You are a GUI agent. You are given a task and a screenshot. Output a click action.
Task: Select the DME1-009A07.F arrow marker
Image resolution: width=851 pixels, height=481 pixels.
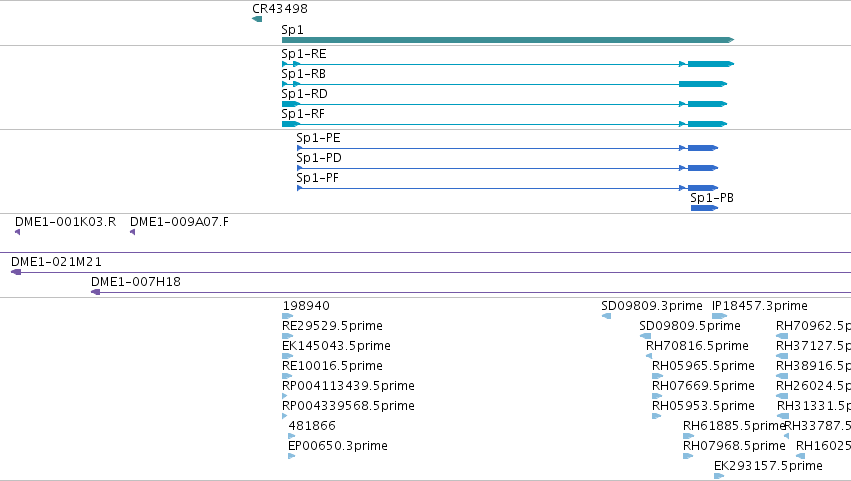click(x=132, y=232)
